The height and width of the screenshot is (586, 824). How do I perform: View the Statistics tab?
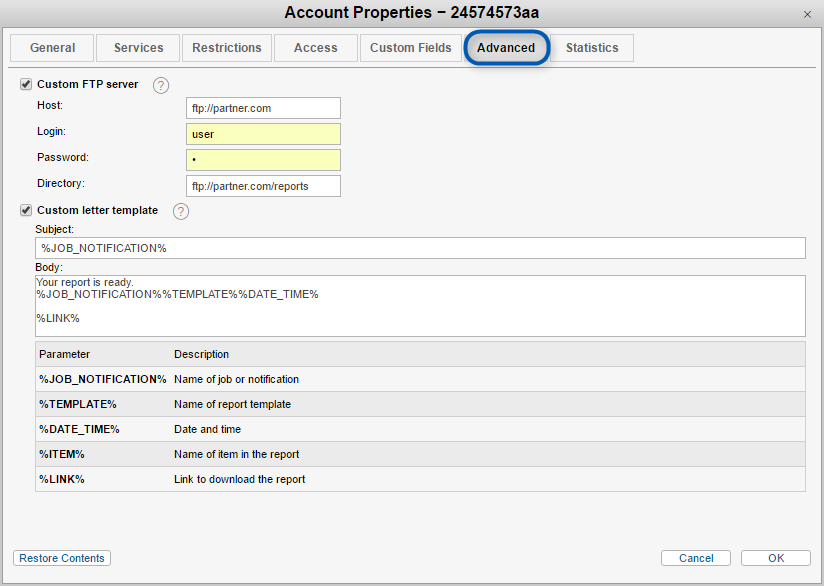tap(592, 48)
